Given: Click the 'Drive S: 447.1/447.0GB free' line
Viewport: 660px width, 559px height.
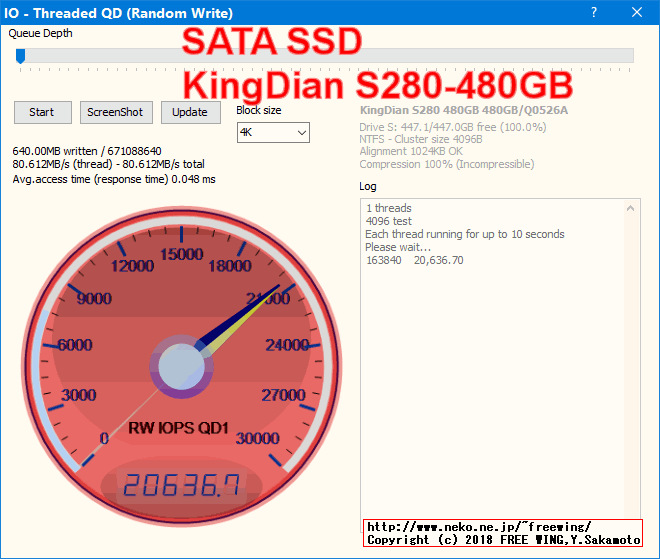Looking at the screenshot, I should pos(453,127).
